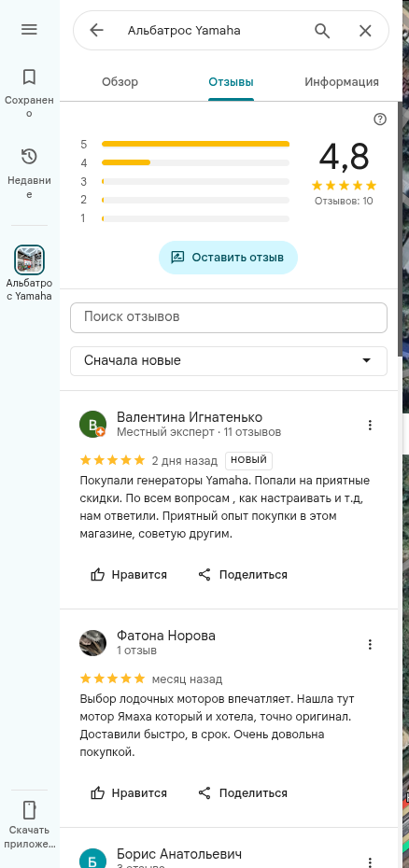Click the panel's vertical scrollbar
The image size is (409, 868).
click(x=401, y=230)
